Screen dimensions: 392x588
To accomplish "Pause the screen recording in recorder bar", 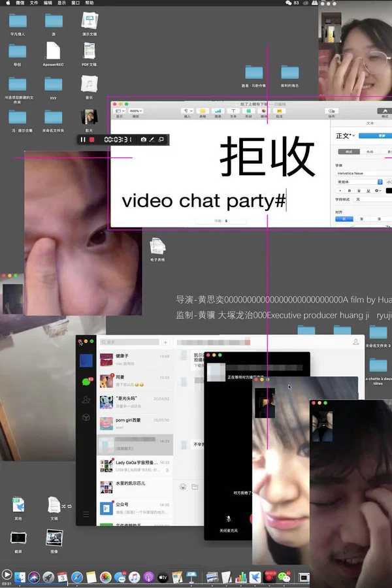I will (x=83, y=140).
